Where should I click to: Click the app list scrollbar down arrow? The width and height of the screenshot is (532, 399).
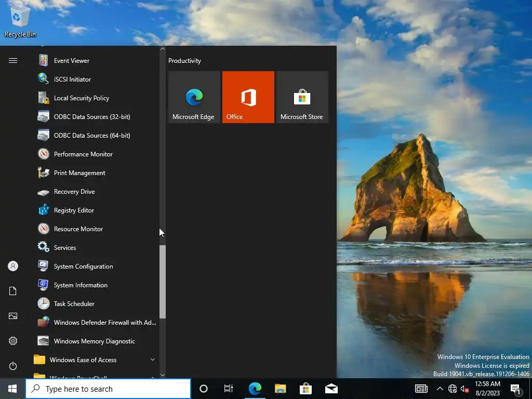click(x=163, y=375)
